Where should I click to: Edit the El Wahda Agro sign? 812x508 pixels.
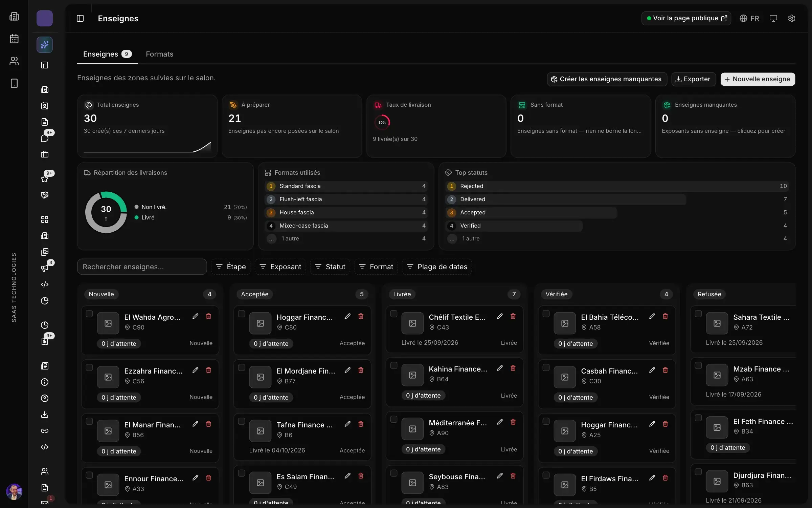pos(195,316)
